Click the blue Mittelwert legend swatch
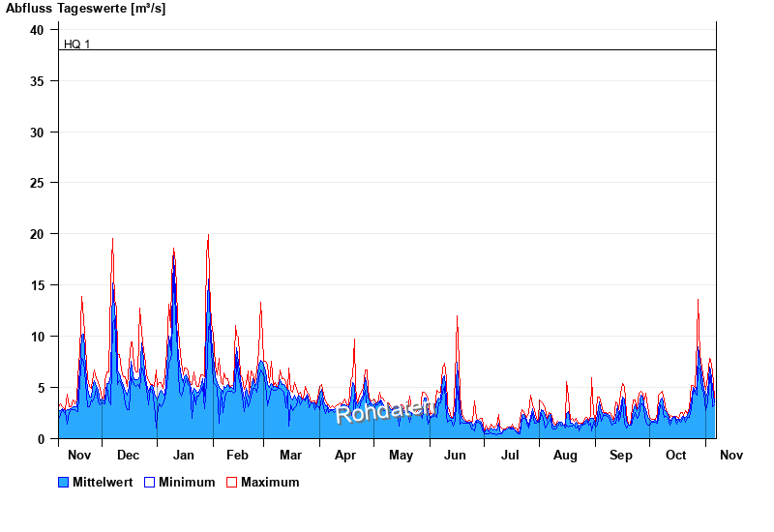The image size is (774, 532). [64, 482]
